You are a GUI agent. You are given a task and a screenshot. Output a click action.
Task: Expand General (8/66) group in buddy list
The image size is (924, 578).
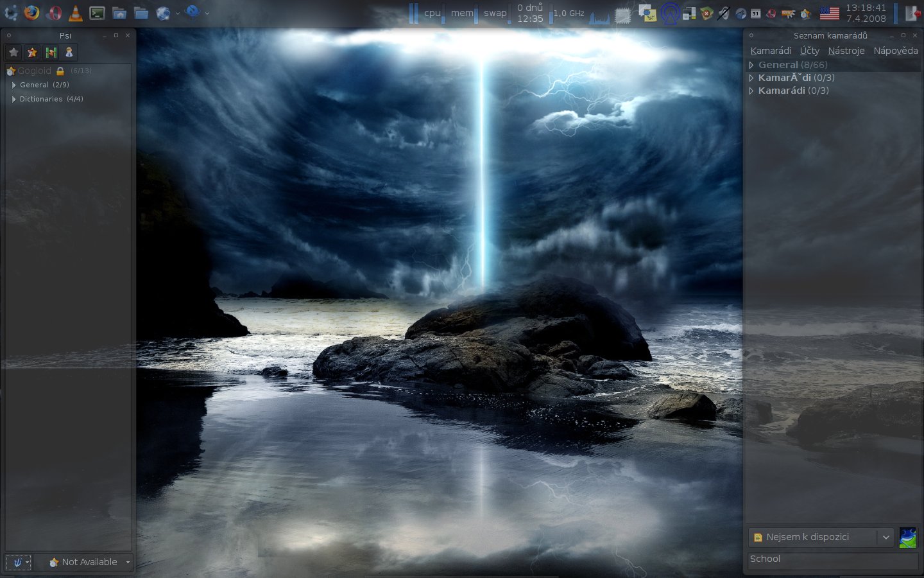(751, 65)
